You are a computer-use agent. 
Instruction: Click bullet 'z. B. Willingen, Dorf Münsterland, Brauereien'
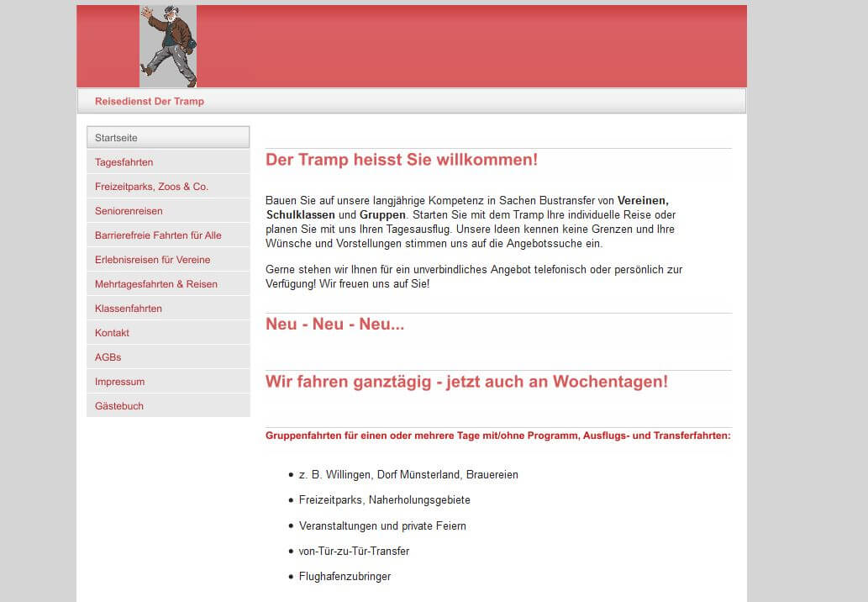coord(408,475)
